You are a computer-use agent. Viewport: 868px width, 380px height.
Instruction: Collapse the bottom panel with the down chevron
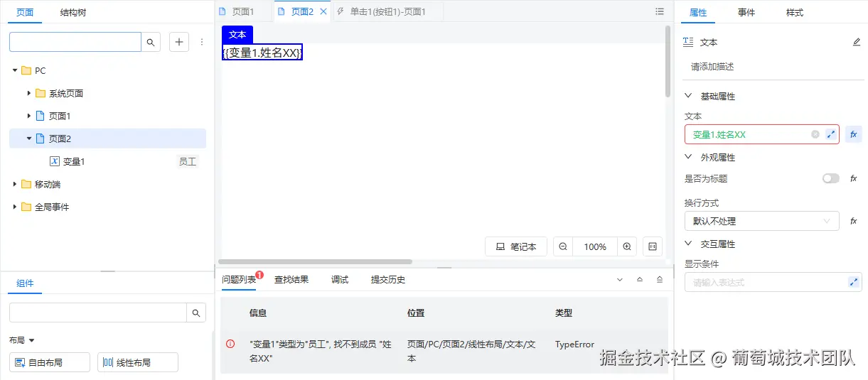point(620,280)
